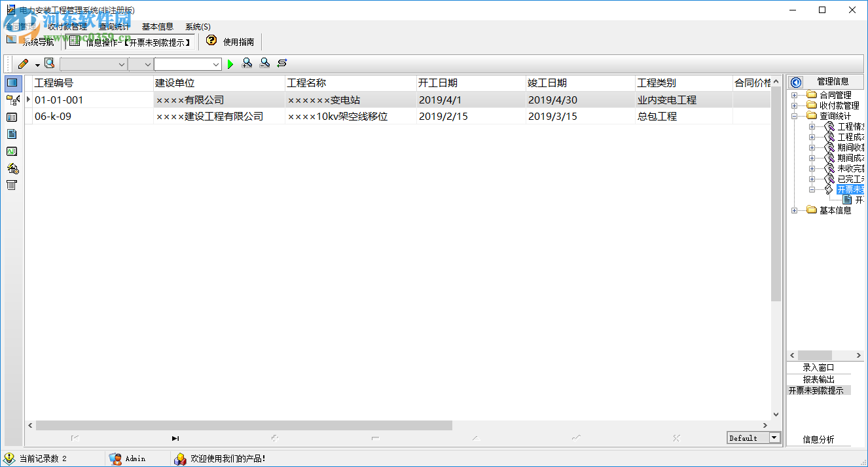The image size is (868, 467).
Task: Open the dropdown arrow beside the pencil icon
Action: point(37,64)
